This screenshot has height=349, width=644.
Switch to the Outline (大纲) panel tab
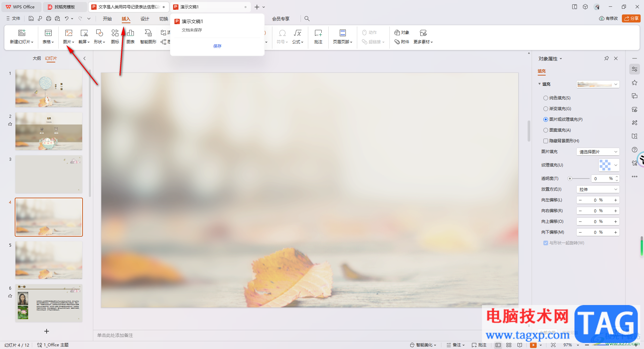pyautogui.click(x=37, y=58)
